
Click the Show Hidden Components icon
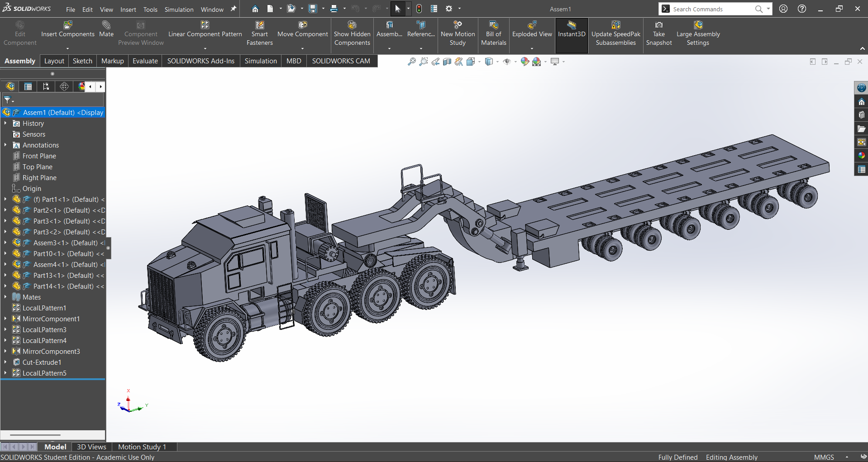click(352, 25)
